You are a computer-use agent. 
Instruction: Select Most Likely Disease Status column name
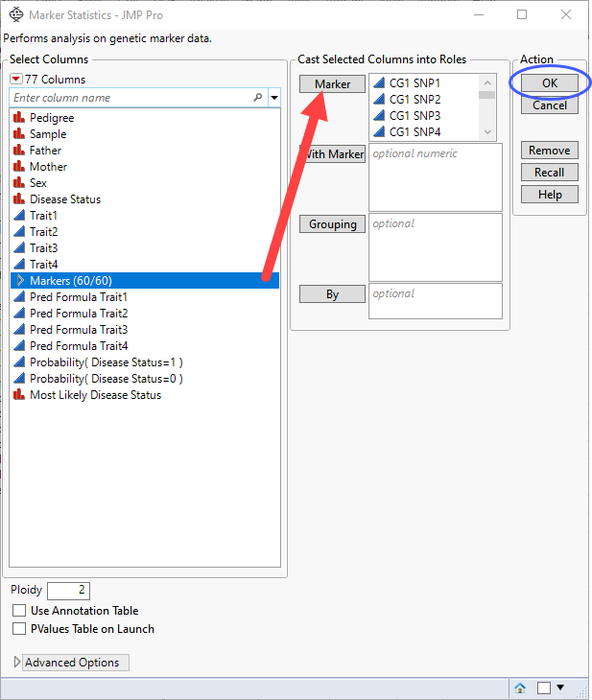click(96, 395)
